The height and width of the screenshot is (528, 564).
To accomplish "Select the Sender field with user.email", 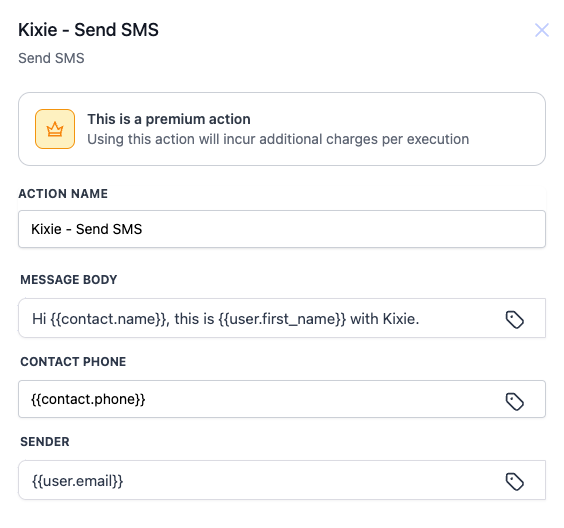I will click(282, 480).
